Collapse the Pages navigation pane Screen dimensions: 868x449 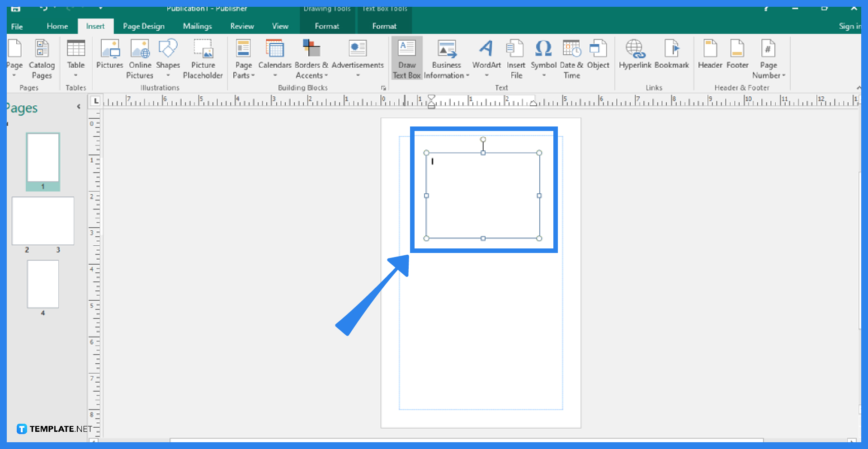(79, 107)
